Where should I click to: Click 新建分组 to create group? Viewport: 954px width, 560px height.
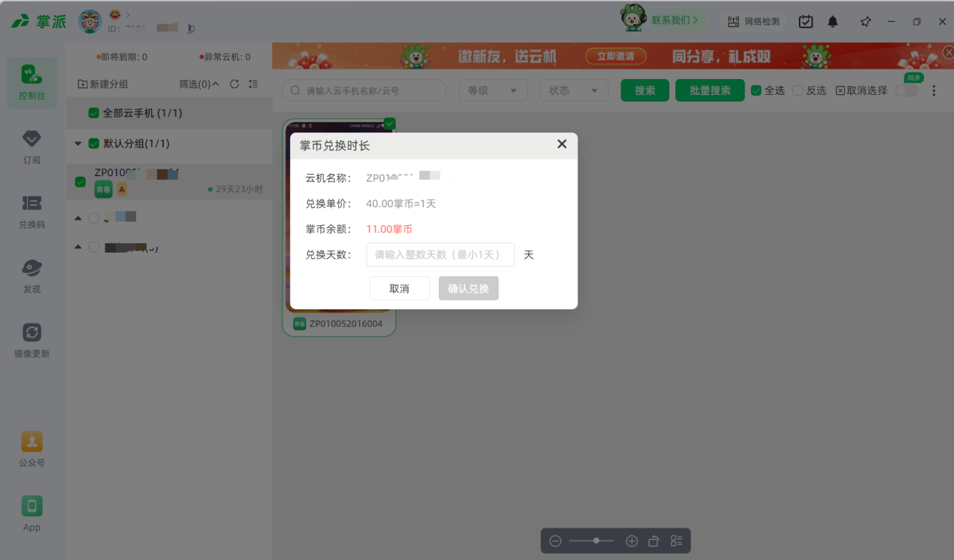pyautogui.click(x=103, y=84)
